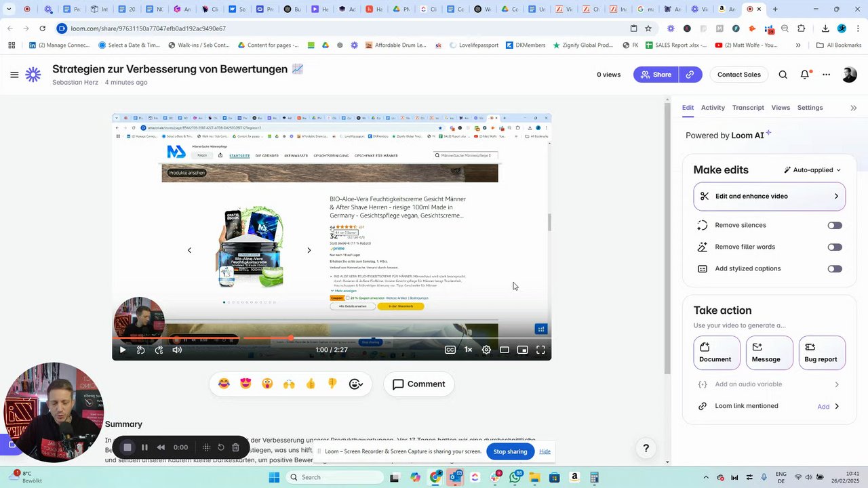Image resolution: width=868 pixels, height=488 pixels.
Task: Switch the player to theater mode
Action: [505, 350]
